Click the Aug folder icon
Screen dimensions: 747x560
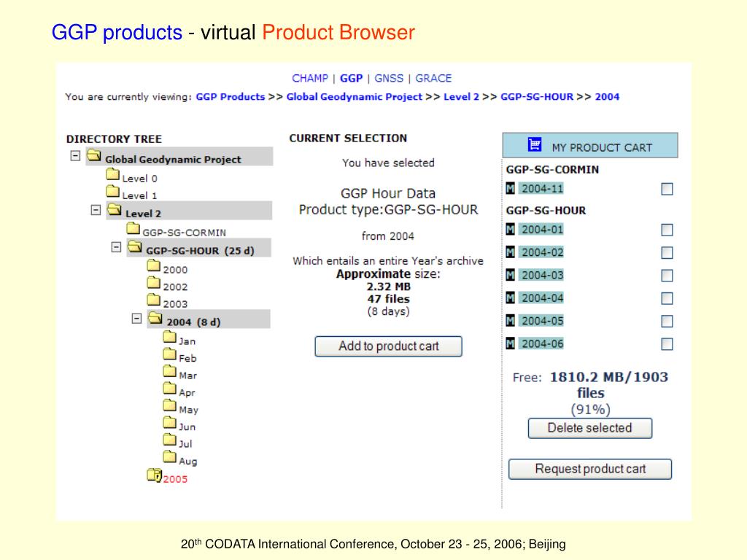[169, 456]
